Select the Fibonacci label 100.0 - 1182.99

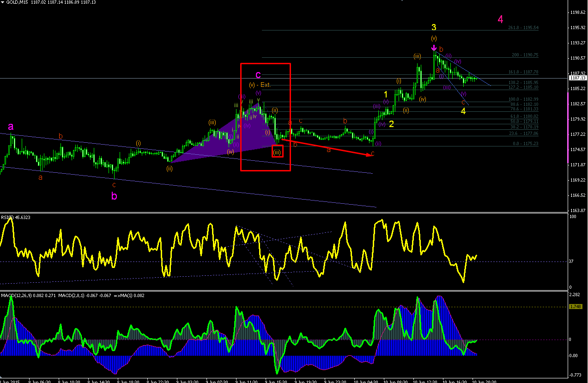[x=523, y=99]
